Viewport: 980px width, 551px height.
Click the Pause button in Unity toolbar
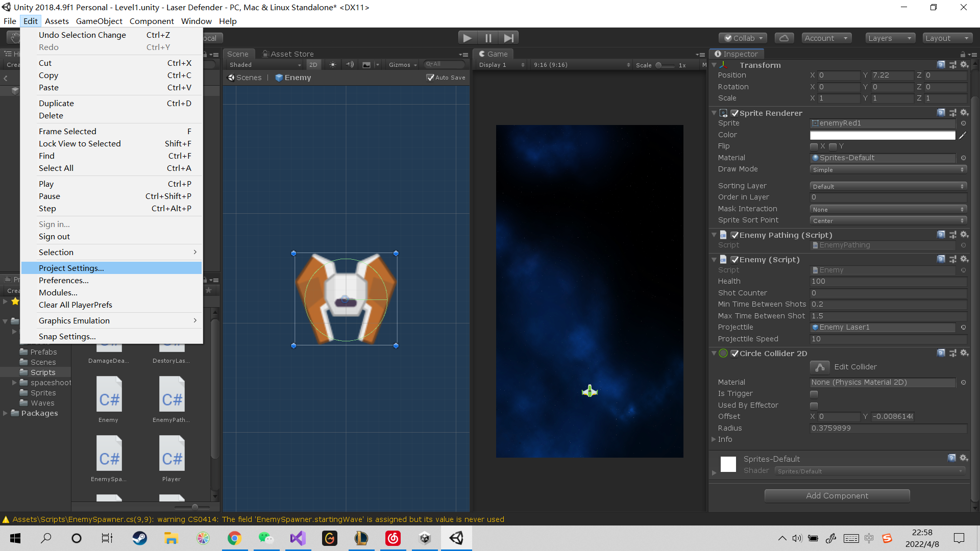click(488, 38)
